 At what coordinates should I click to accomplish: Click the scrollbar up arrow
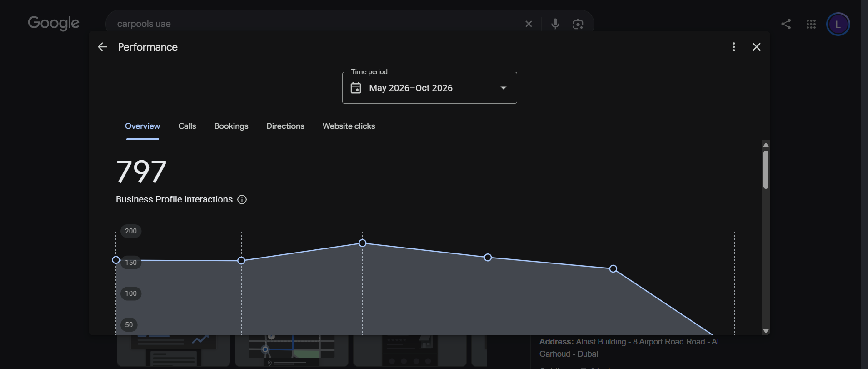pos(766,145)
